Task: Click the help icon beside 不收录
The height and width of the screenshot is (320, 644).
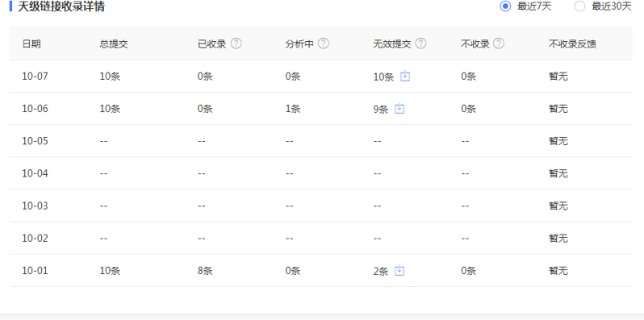Action: tap(499, 44)
